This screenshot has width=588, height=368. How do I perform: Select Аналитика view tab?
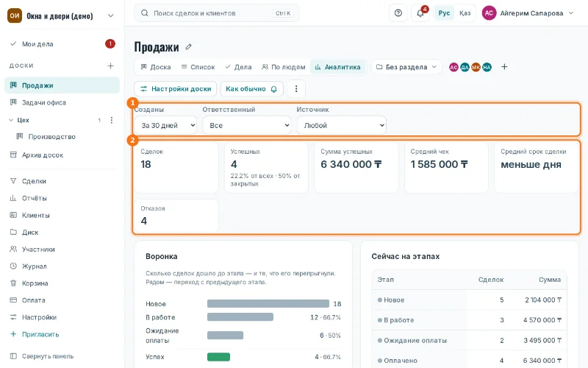click(x=338, y=67)
